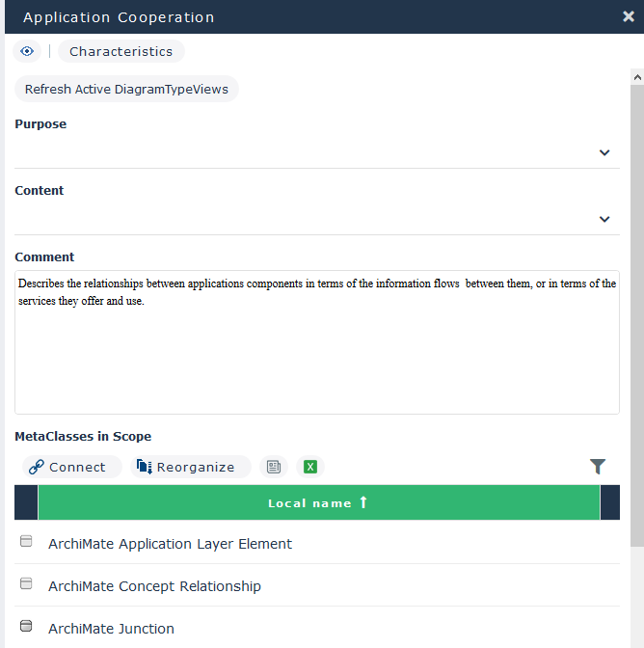Close the Application Cooperation panel
The height and width of the screenshot is (648, 644).
coord(629,16)
